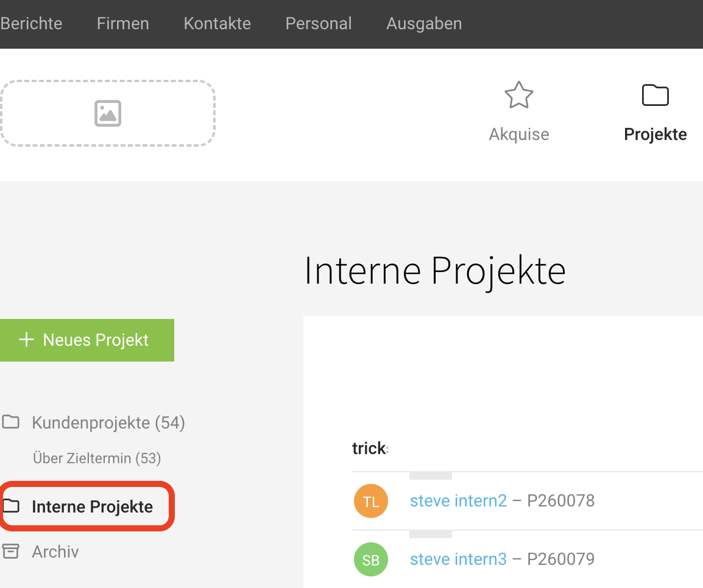Click the Interne Projekte folder icon
This screenshot has width=703, height=588.
[10, 506]
